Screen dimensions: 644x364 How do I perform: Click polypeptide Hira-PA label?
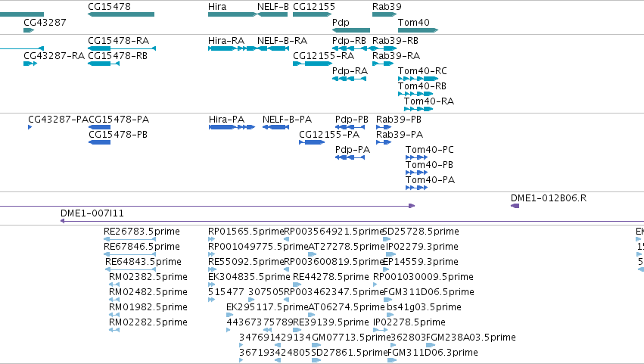pos(227,120)
